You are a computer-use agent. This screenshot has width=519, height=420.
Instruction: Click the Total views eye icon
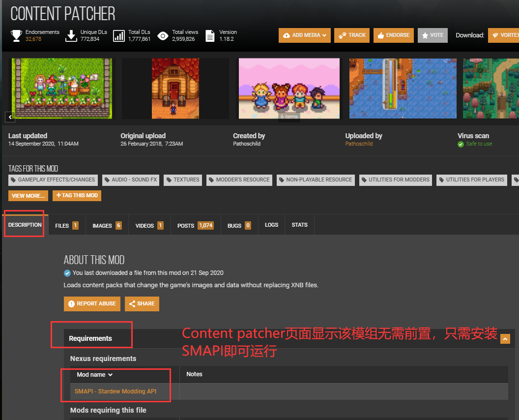(x=163, y=36)
